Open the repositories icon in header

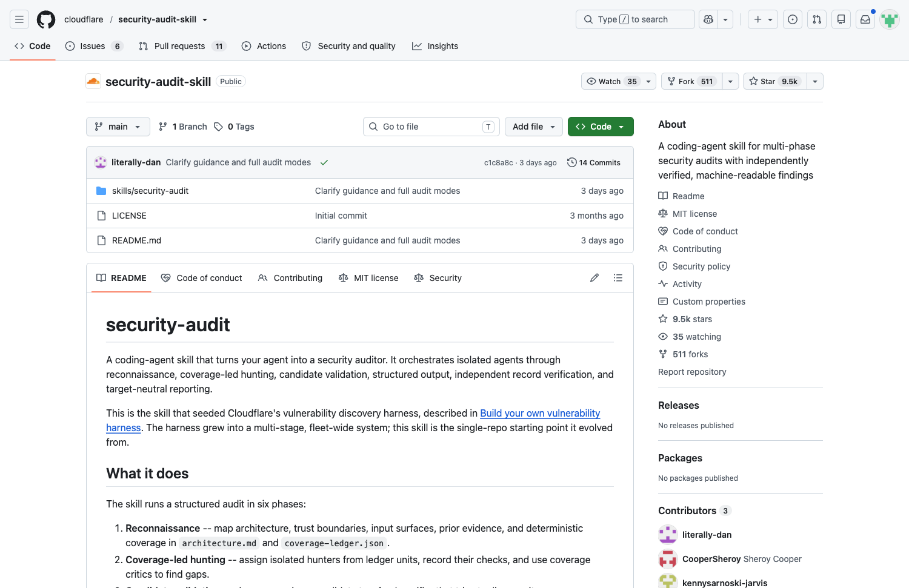[841, 19]
